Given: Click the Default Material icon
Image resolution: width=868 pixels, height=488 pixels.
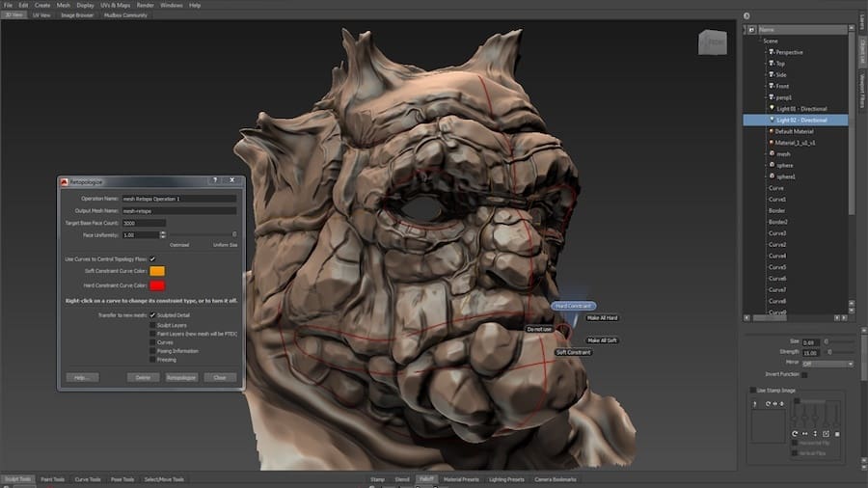Looking at the screenshot, I should coord(772,131).
